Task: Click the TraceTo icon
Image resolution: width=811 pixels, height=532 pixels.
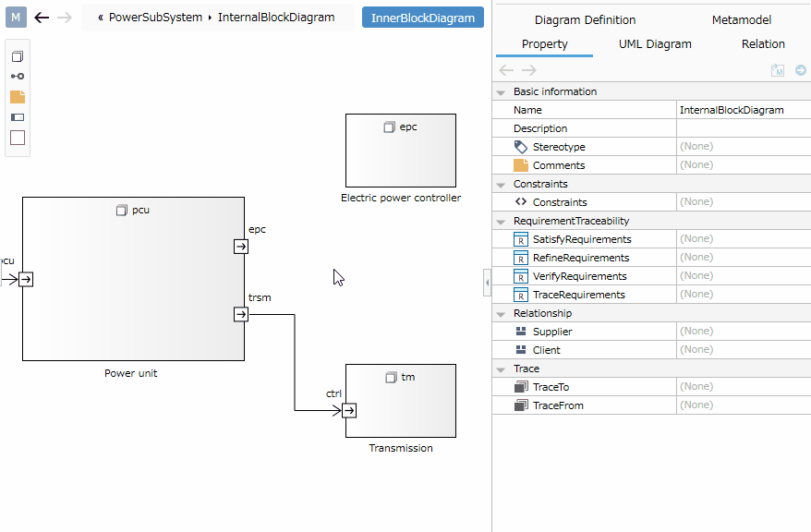Action: click(x=521, y=387)
